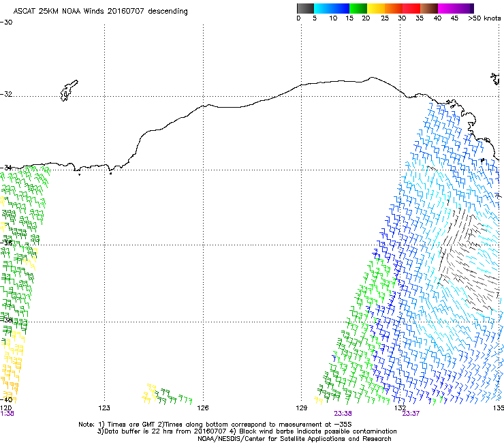
Task: Click the purple time label '1:38' at the left edge
Action: coord(7,414)
